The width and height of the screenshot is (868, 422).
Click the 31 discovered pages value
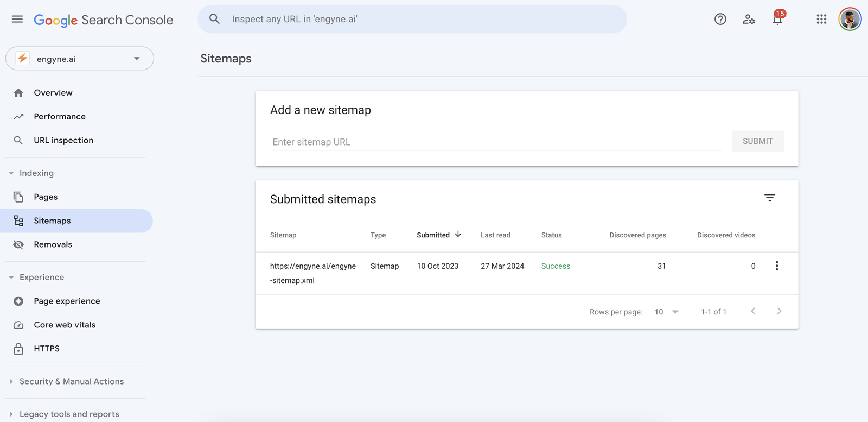point(661,266)
